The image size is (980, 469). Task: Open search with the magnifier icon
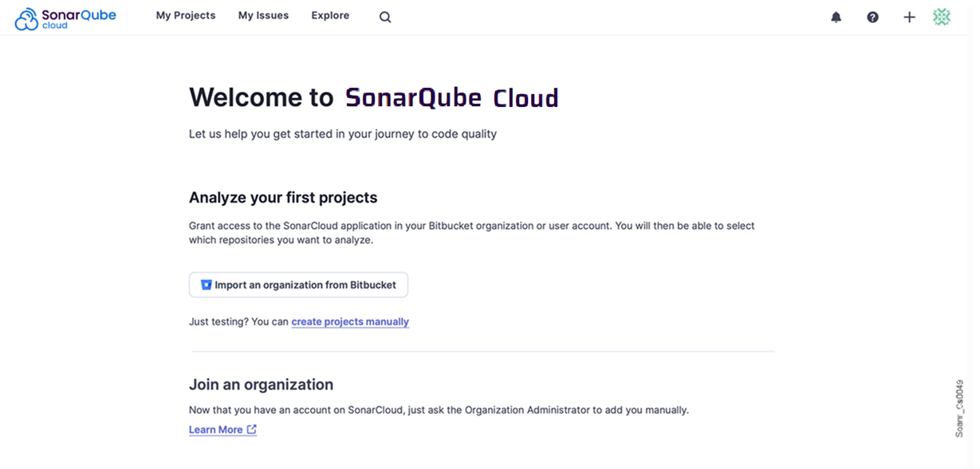point(385,17)
